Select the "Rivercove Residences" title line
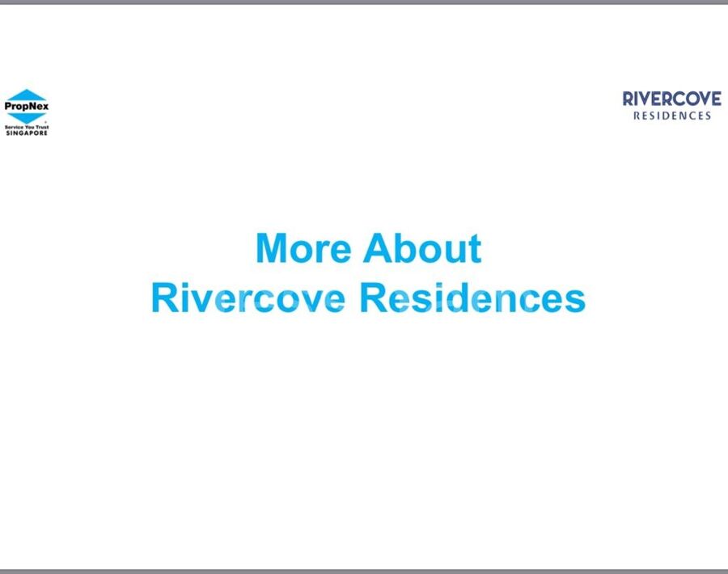This screenshot has width=728, height=574. 368,298
